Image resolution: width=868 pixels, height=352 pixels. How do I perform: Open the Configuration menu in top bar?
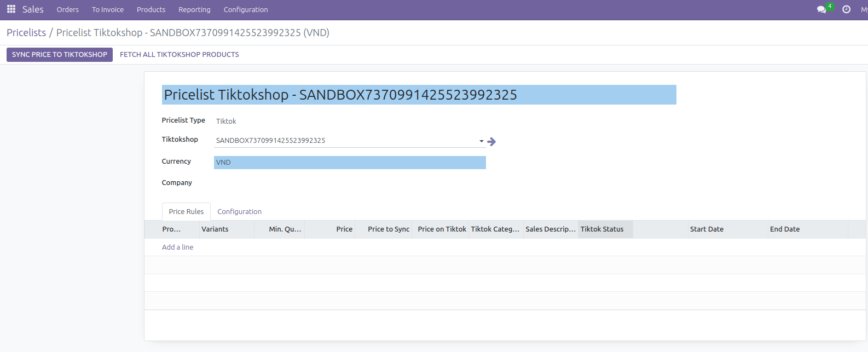click(246, 9)
